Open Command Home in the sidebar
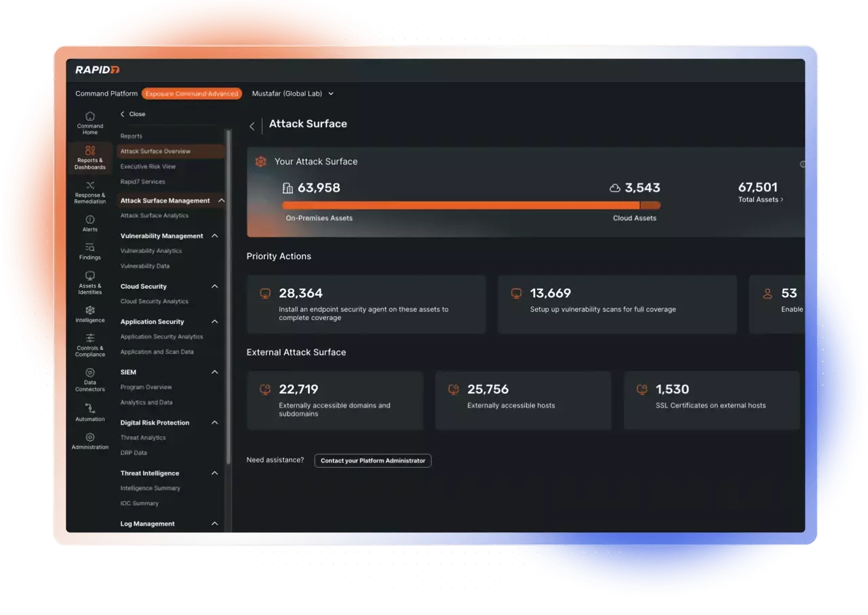This screenshot has width=868, height=615. click(x=90, y=122)
